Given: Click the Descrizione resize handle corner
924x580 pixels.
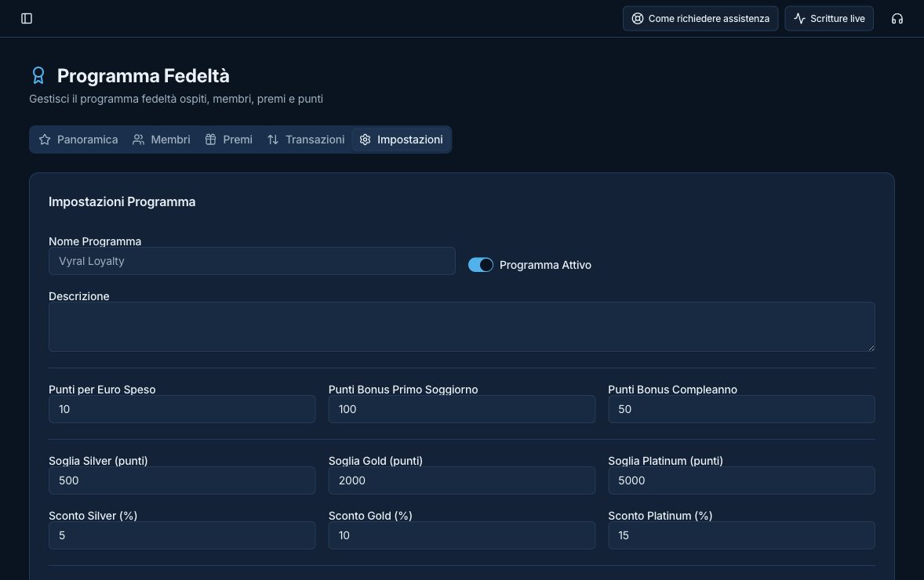Looking at the screenshot, I should pyautogui.click(x=871, y=348).
